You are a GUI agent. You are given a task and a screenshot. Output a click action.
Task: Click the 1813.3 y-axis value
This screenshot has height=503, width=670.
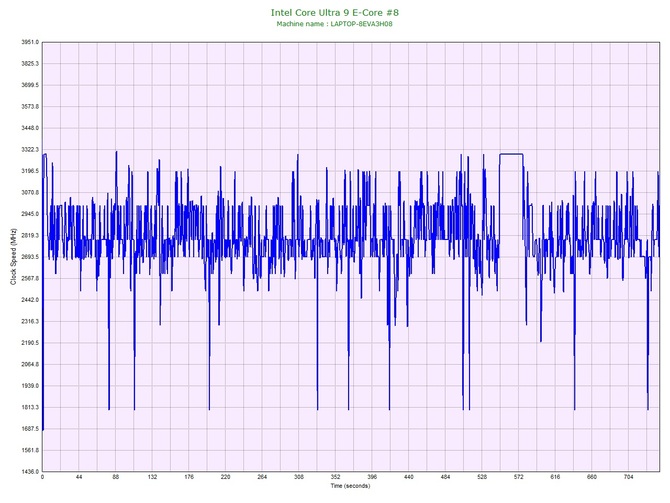click(30, 407)
